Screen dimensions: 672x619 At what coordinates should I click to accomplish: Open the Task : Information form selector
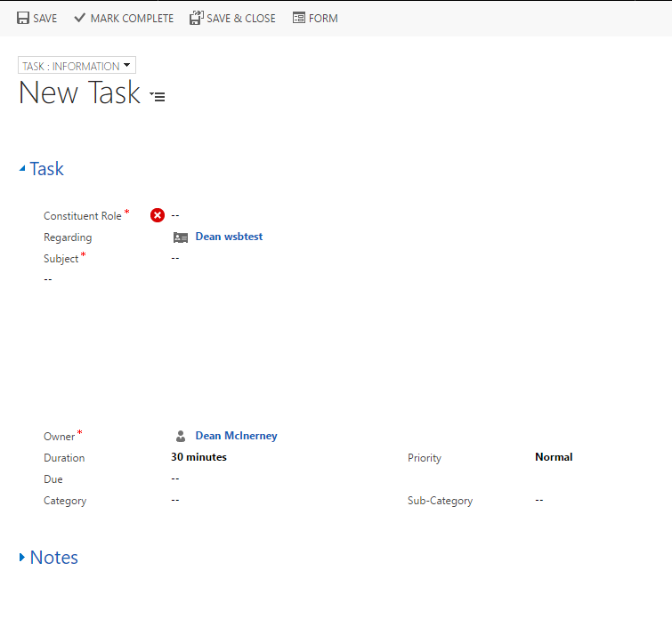[x=77, y=66]
